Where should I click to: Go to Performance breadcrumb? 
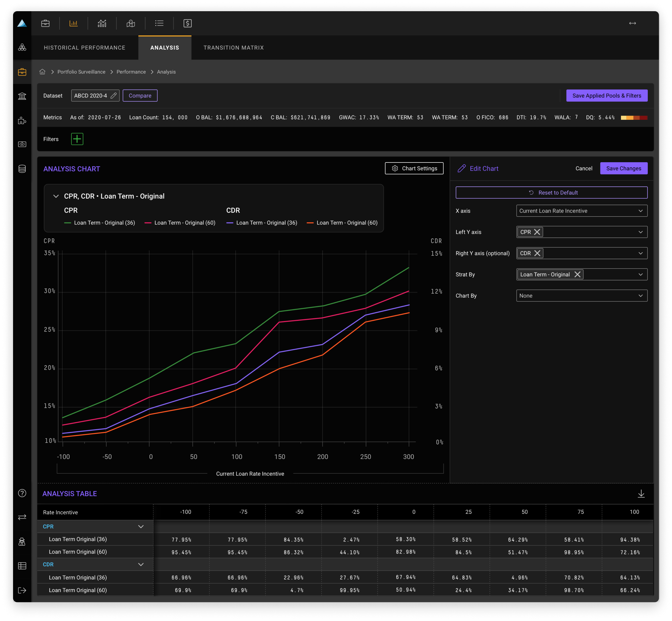click(x=131, y=72)
